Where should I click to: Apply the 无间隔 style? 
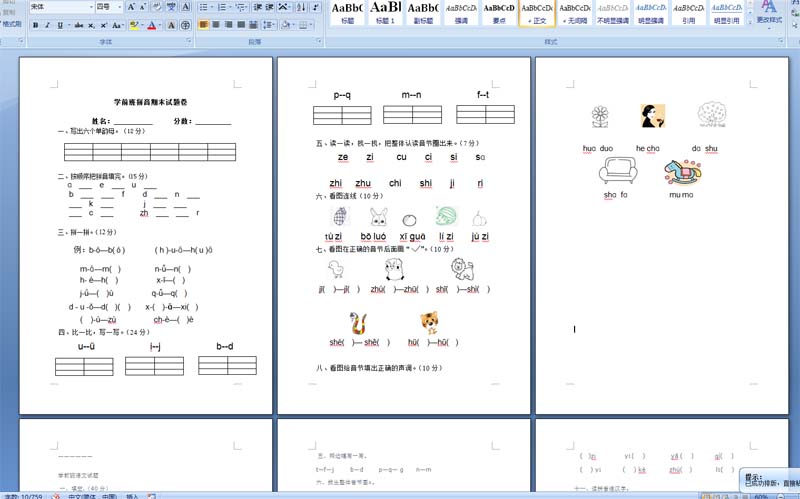[x=575, y=13]
